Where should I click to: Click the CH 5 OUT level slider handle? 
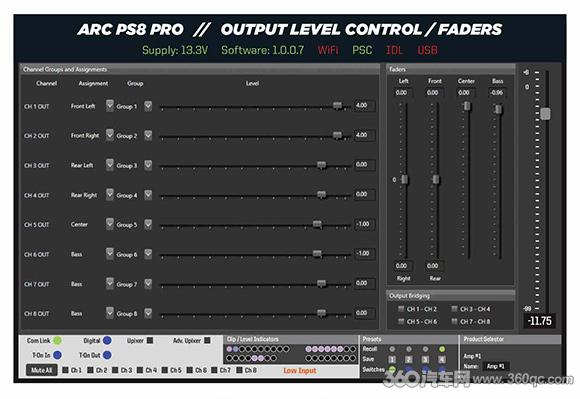coord(317,224)
